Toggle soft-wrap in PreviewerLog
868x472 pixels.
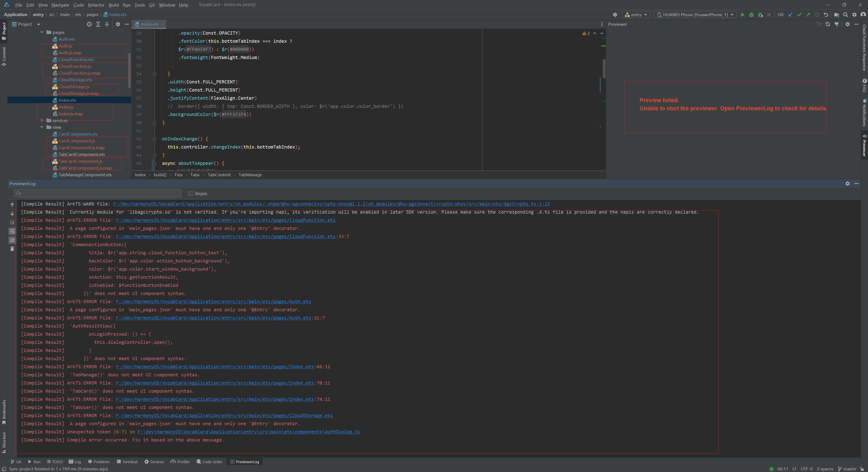coord(12,231)
